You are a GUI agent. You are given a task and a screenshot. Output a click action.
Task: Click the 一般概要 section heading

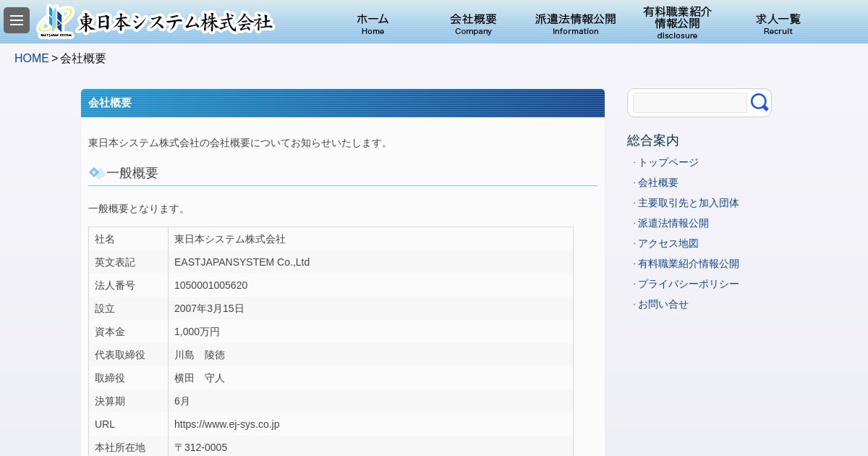pos(132,173)
